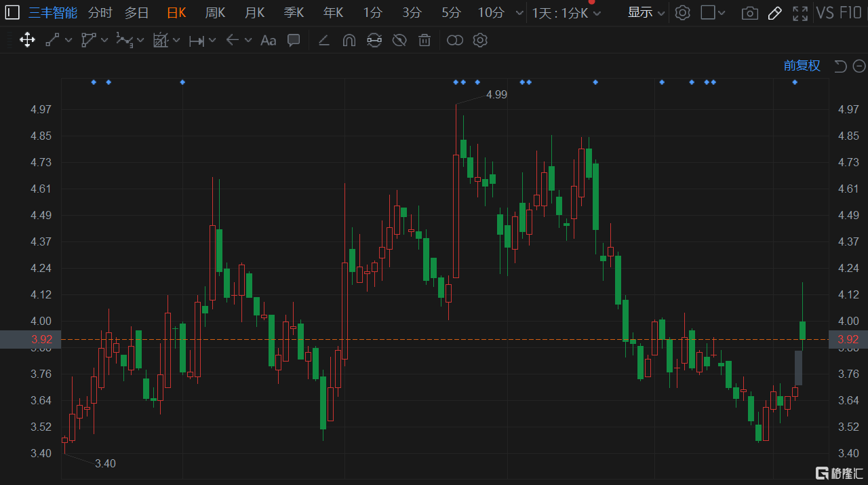The height and width of the screenshot is (485, 868).
Task: Select the range ruler tool
Action: tap(197, 41)
